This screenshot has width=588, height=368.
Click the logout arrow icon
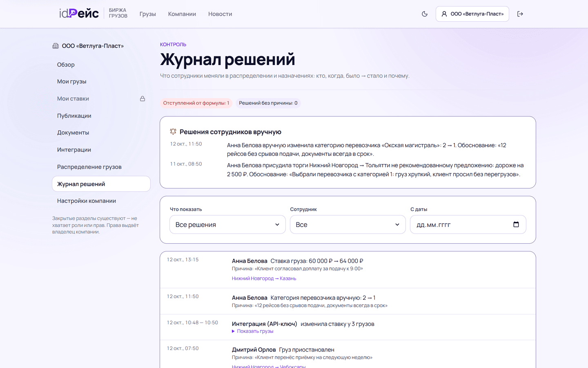pos(520,14)
